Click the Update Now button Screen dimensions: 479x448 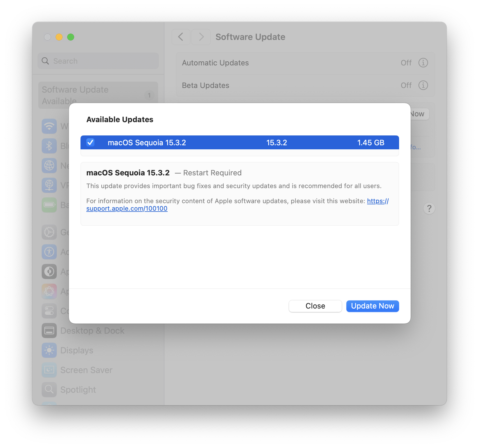(372, 306)
